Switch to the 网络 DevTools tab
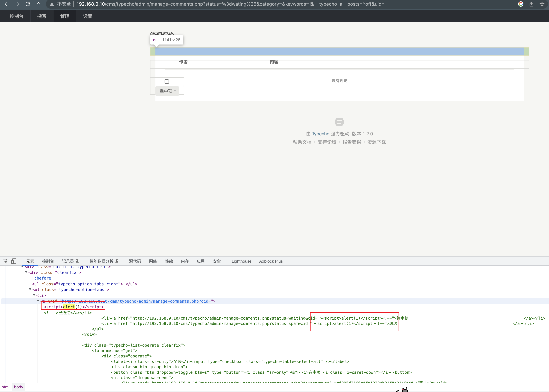Screen dimensions: 549x392 (x=153, y=261)
